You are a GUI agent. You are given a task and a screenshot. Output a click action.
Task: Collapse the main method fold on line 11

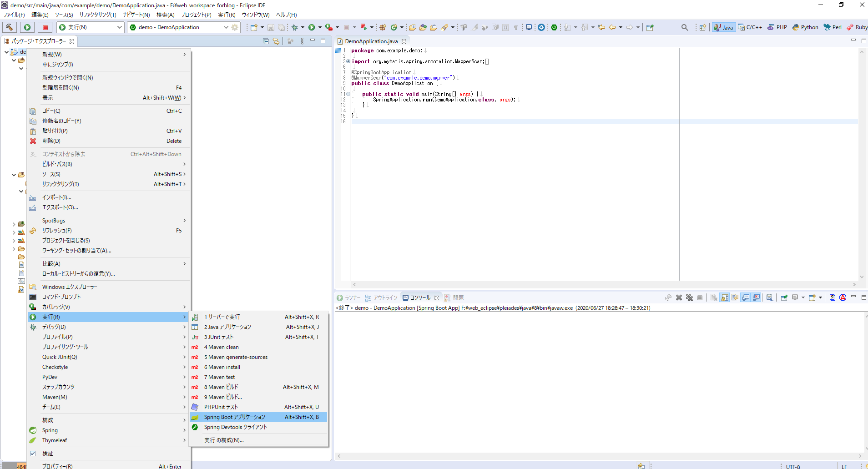(348, 94)
